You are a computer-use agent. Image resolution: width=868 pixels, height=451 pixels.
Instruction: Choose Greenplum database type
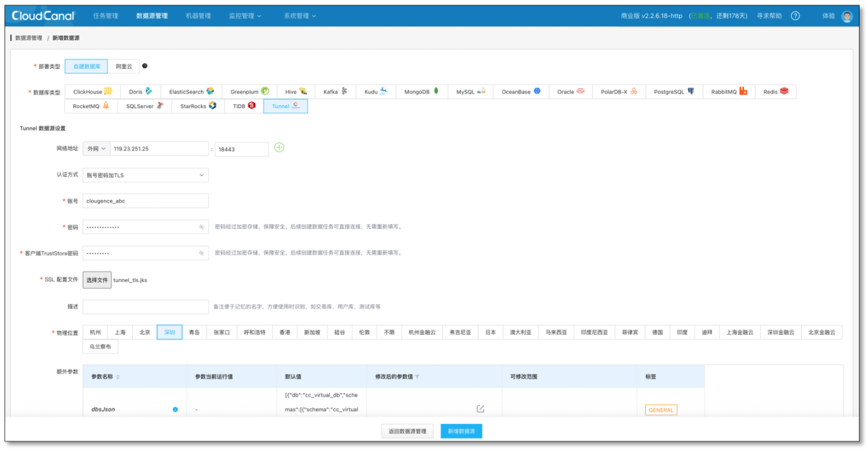250,91
